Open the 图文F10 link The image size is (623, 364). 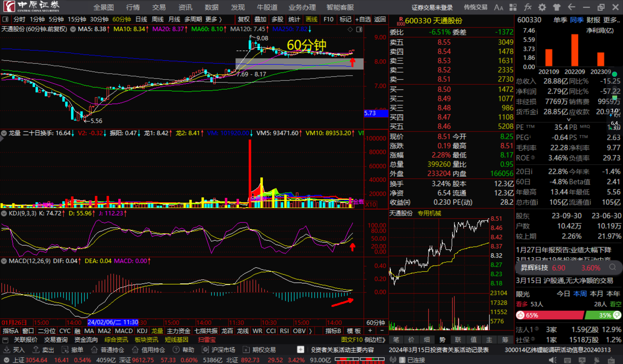(x=352, y=340)
